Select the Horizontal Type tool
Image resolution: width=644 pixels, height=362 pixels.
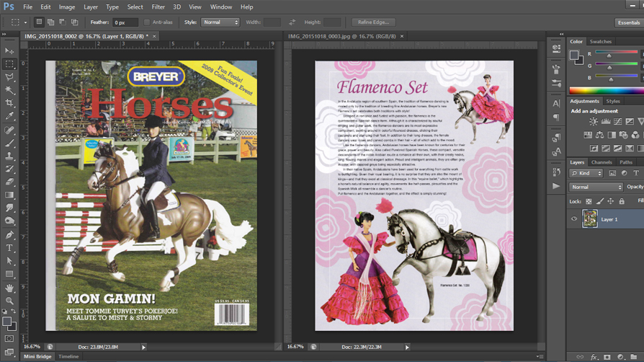(9, 247)
